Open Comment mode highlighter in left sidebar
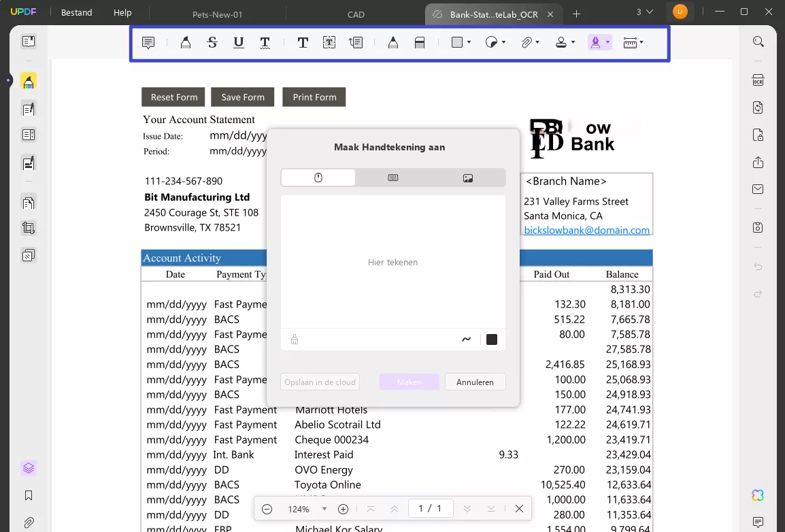 pyautogui.click(x=29, y=81)
